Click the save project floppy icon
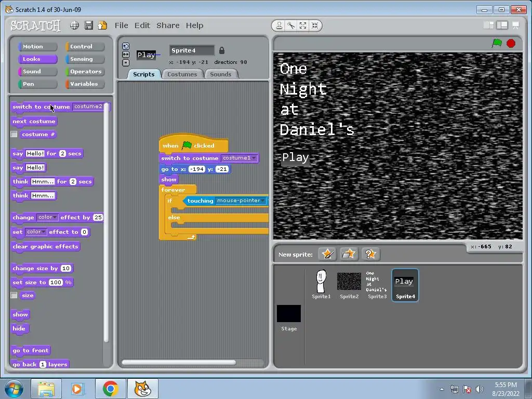The image size is (532, 399). tap(89, 25)
